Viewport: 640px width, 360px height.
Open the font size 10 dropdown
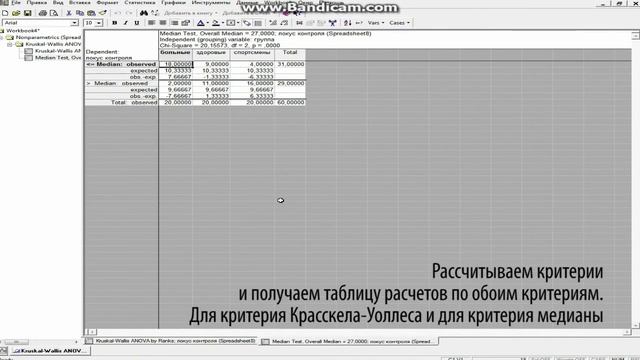coord(99,23)
